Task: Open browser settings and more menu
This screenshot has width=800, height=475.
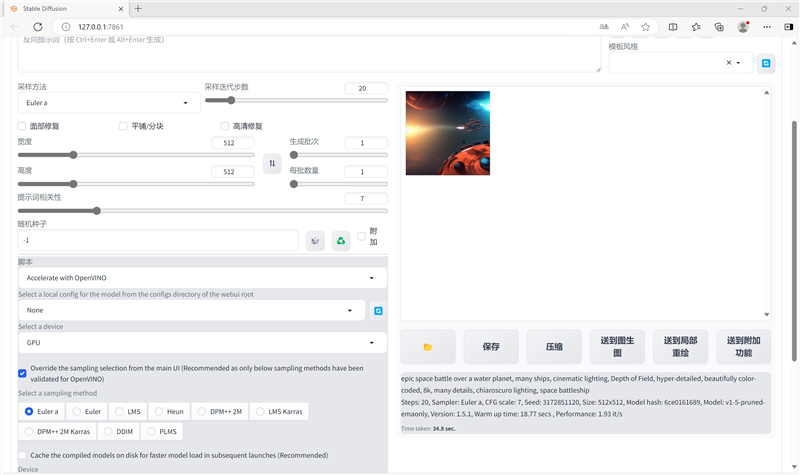Action: click(x=767, y=27)
